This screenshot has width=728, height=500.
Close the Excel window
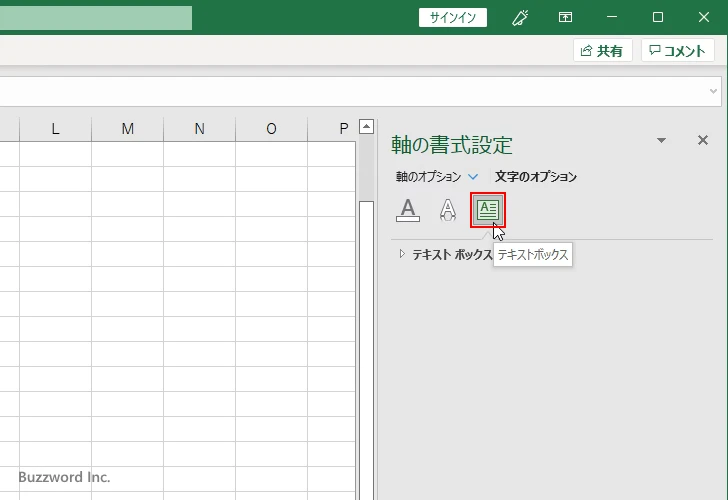(x=704, y=17)
